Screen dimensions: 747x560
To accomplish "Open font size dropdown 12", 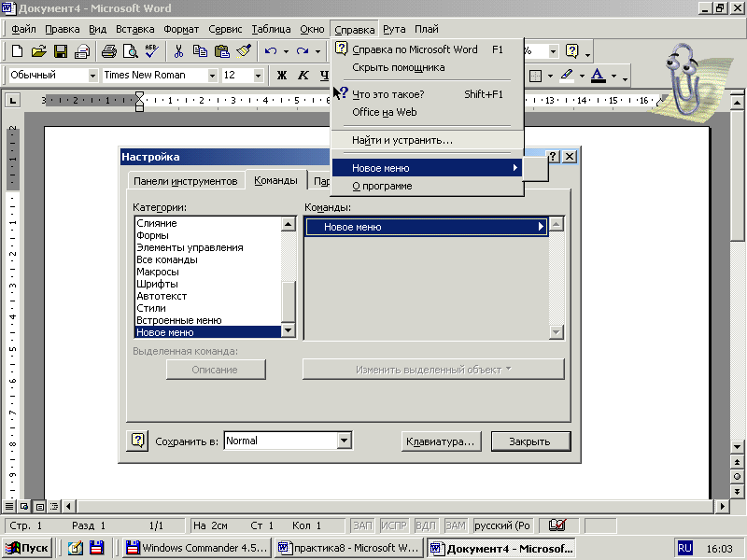I will tap(258, 76).
